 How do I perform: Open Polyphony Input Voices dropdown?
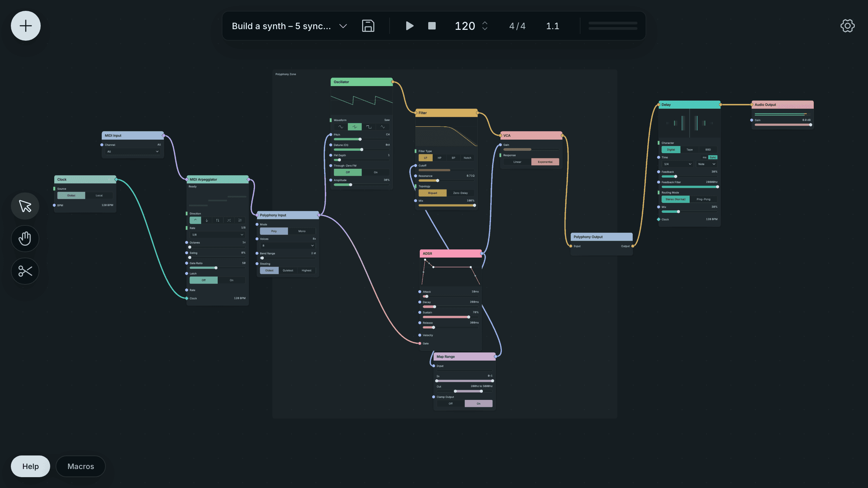click(288, 246)
